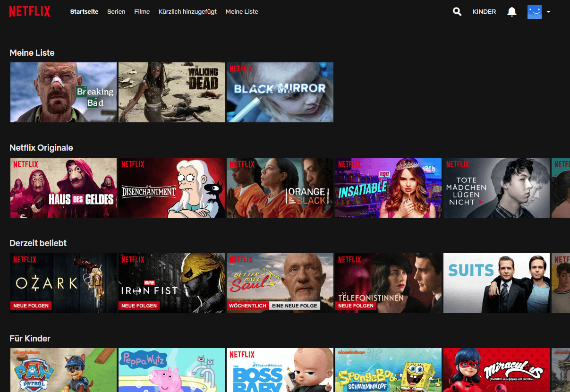Expand the profile dropdown arrow
570x392 pixels.
pos(548,12)
